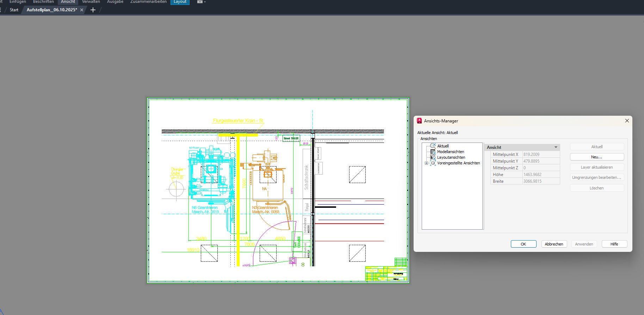Viewport: 644px width, 315px height.
Task: Open a new drawing tab with plus icon
Action: click(x=93, y=10)
